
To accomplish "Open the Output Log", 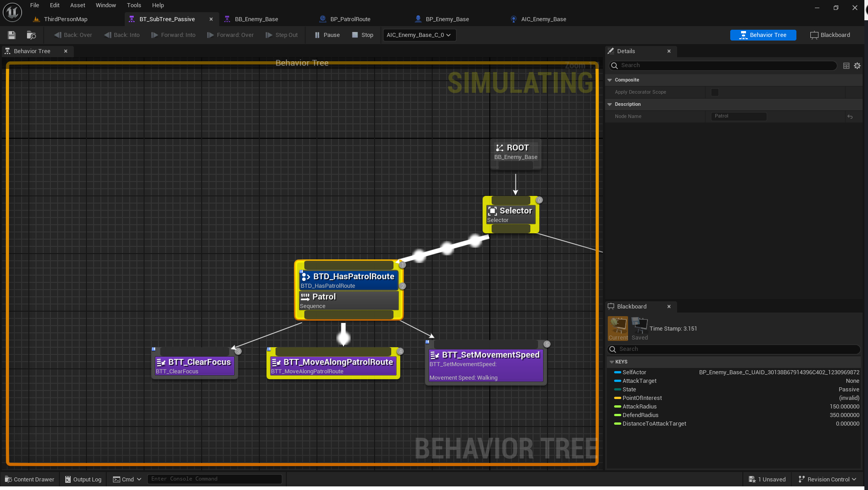I will (83, 480).
